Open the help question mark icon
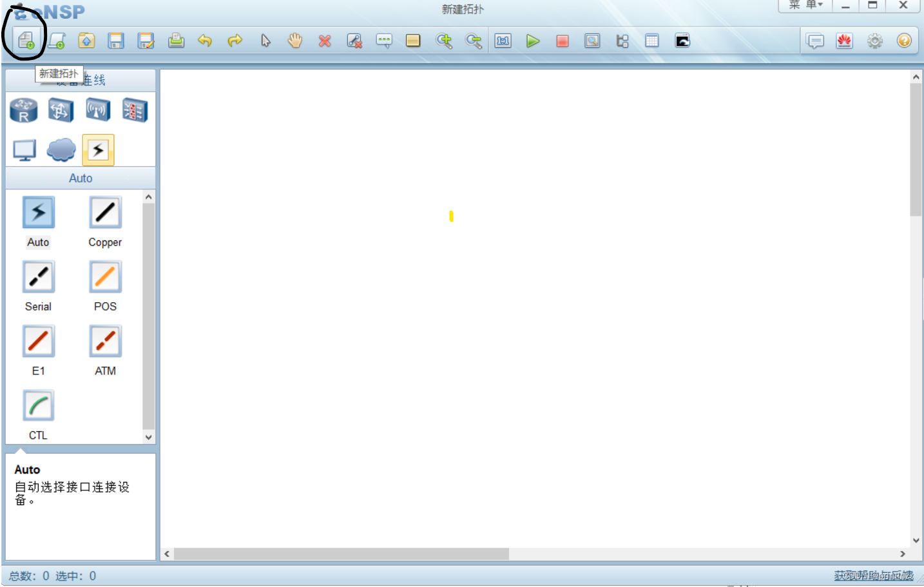924x587 pixels. (904, 41)
